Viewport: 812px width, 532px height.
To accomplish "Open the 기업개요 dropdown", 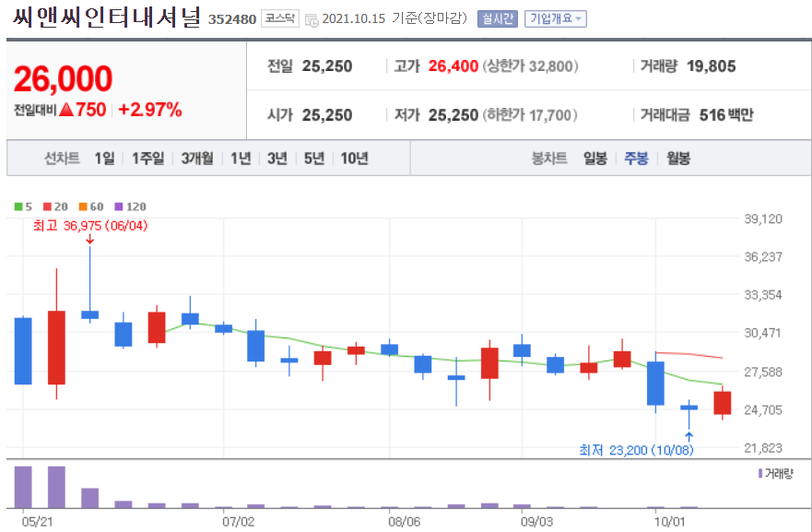I will 555,19.
